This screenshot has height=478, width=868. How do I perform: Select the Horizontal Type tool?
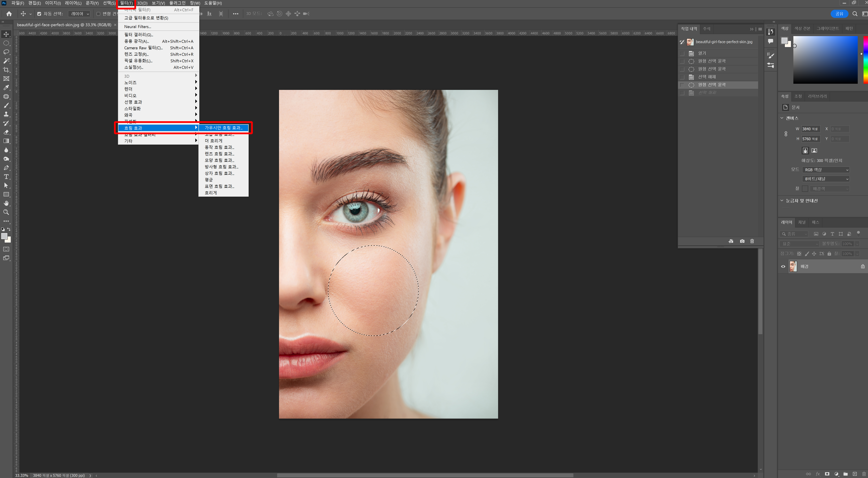pyautogui.click(x=6, y=177)
